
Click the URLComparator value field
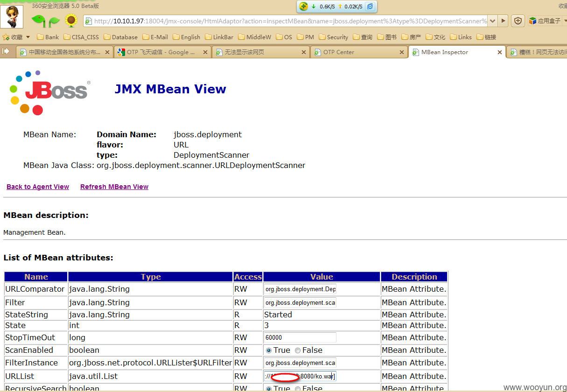point(300,289)
